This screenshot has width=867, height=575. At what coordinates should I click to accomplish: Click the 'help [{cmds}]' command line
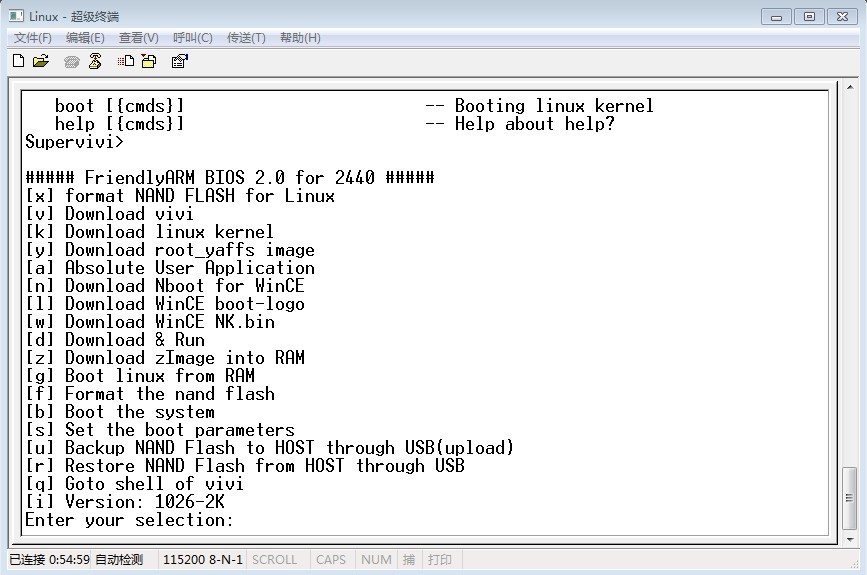[119, 124]
